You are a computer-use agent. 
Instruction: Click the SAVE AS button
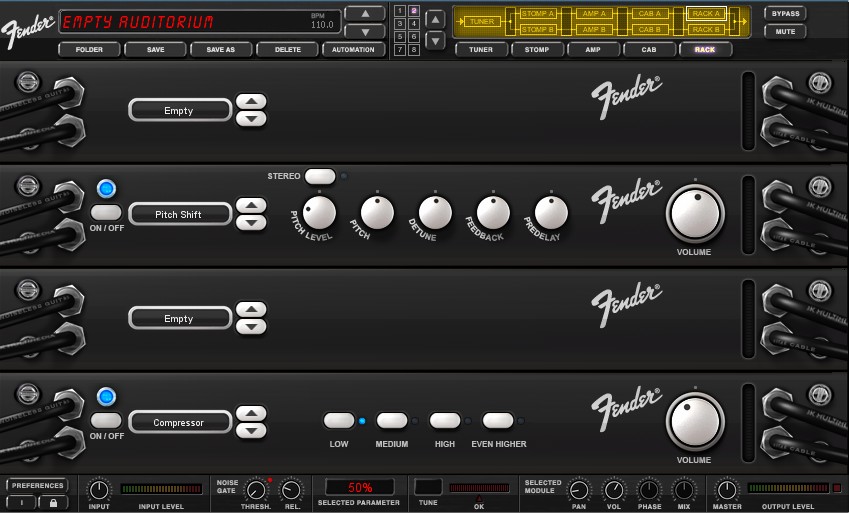221,49
